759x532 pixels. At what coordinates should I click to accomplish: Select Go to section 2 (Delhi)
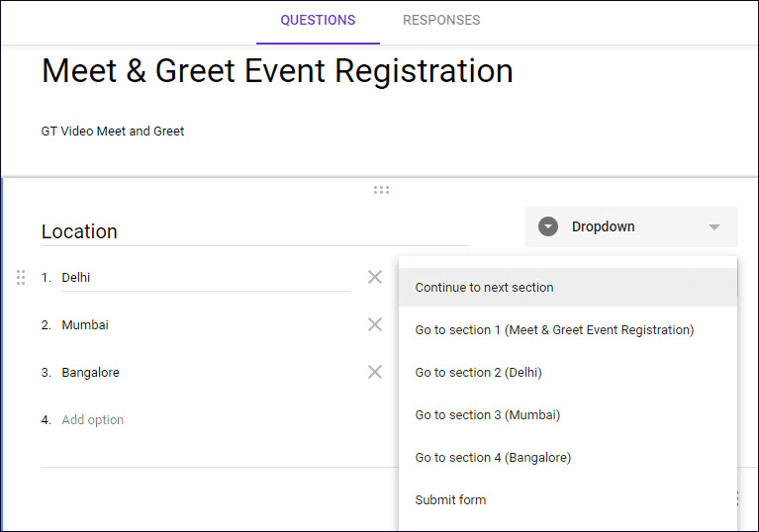click(568, 373)
